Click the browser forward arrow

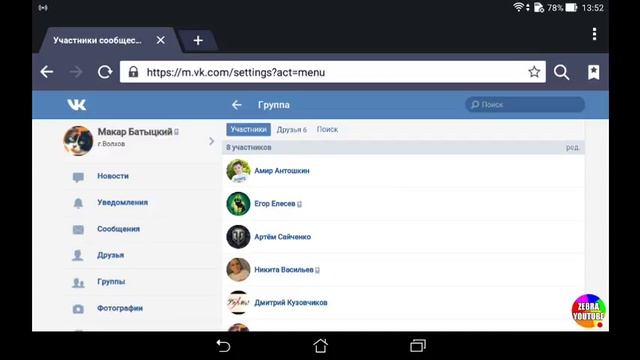coord(76,72)
